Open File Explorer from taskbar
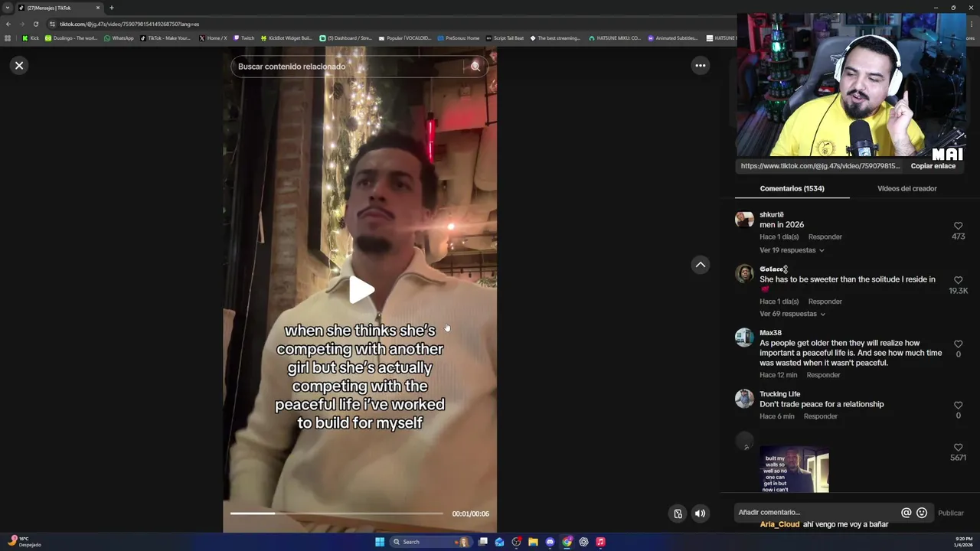The width and height of the screenshot is (980, 551). [x=533, y=542]
